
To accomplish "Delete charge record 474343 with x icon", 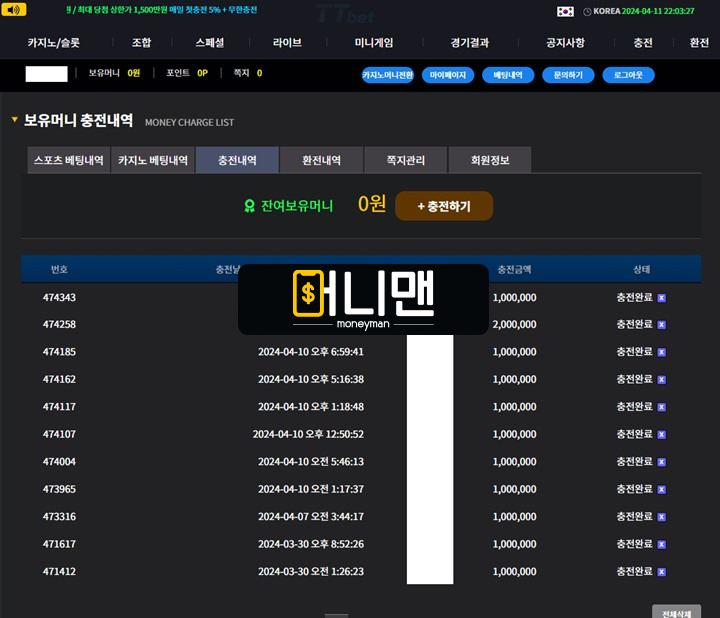I will 661,298.
